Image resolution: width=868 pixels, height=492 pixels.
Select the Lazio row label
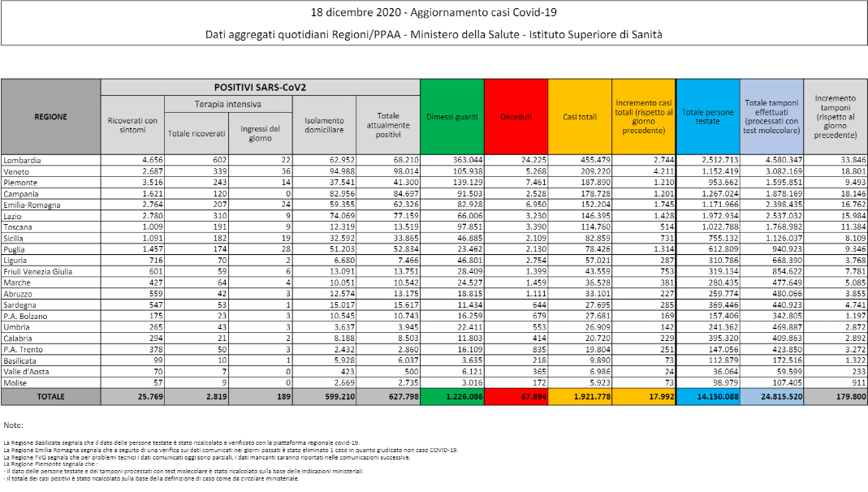[14, 216]
